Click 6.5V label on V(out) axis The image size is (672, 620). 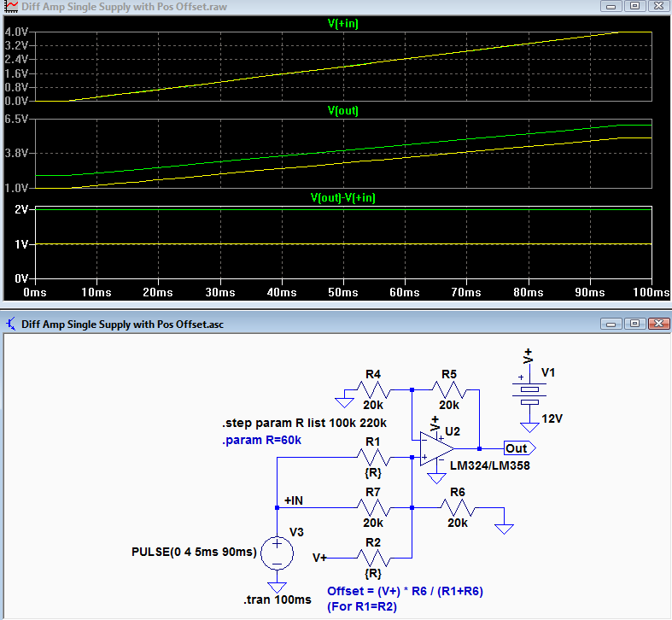pyautogui.click(x=16, y=119)
